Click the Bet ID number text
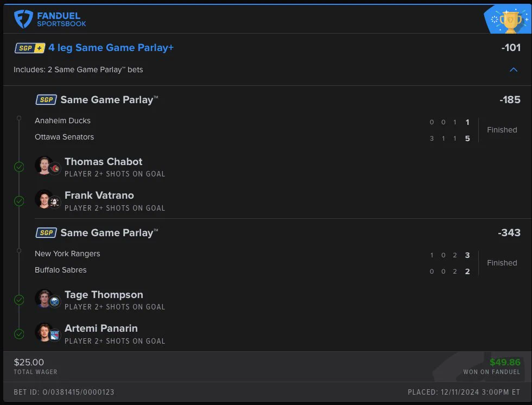532x405 pixels. [x=64, y=392]
